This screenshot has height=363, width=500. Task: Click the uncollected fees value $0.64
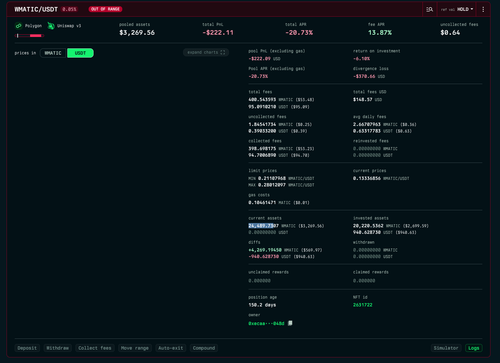[x=450, y=33]
